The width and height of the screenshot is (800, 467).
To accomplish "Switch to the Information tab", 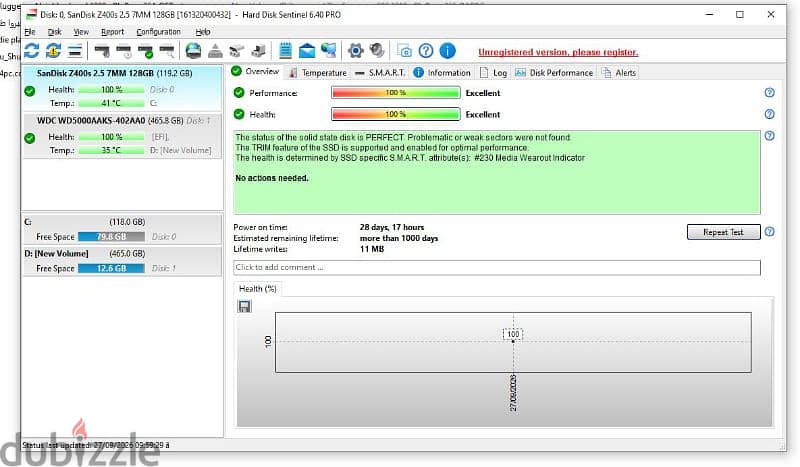I will coord(442,73).
